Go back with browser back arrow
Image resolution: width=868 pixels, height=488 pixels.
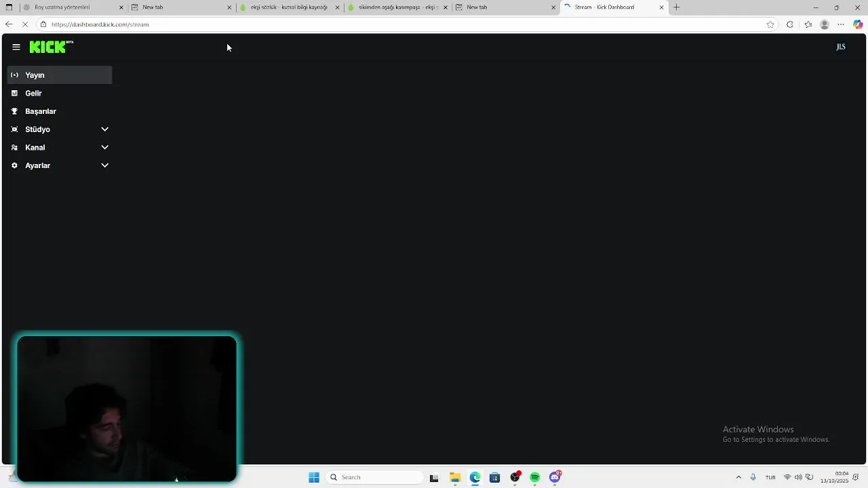9,24
